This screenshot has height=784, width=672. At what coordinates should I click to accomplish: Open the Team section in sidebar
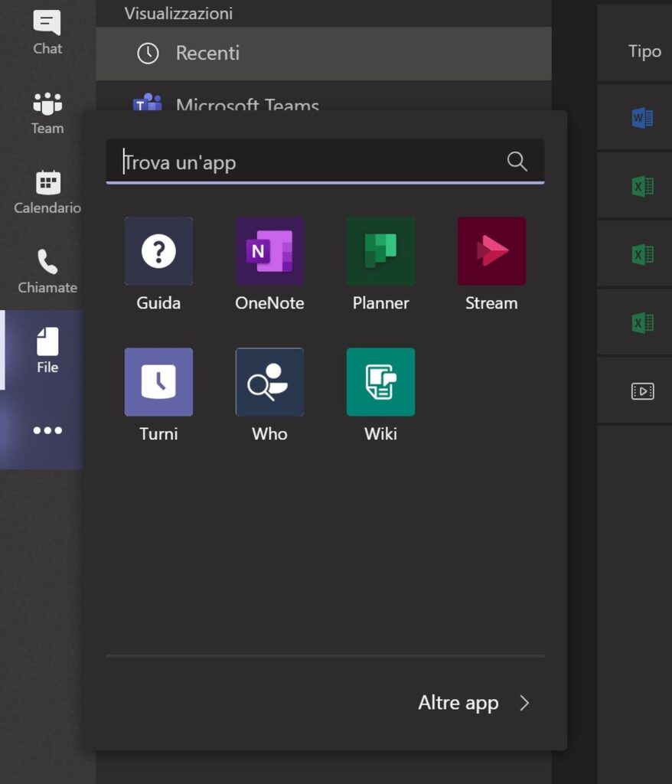coord(47,113)
